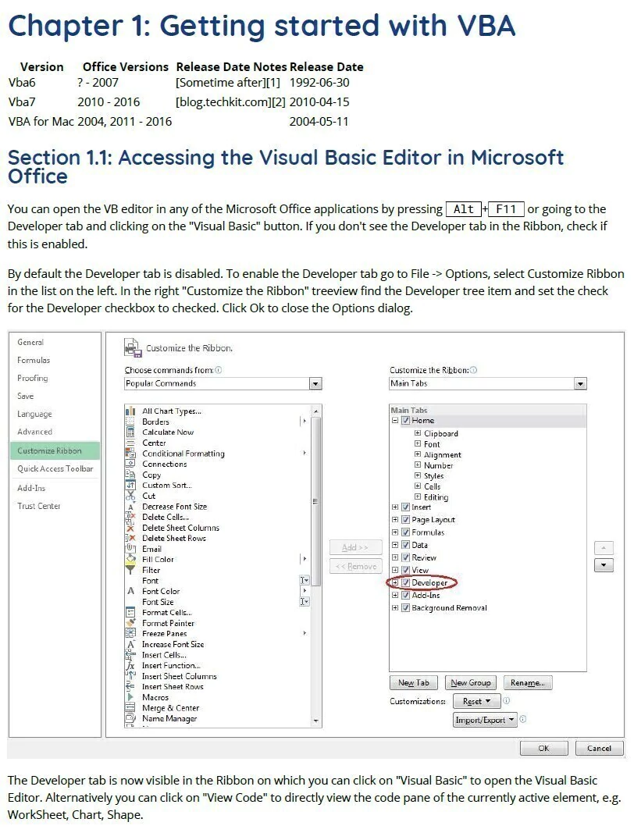Select the Delete Sheet Rows icon

click(x=130, y=538)
